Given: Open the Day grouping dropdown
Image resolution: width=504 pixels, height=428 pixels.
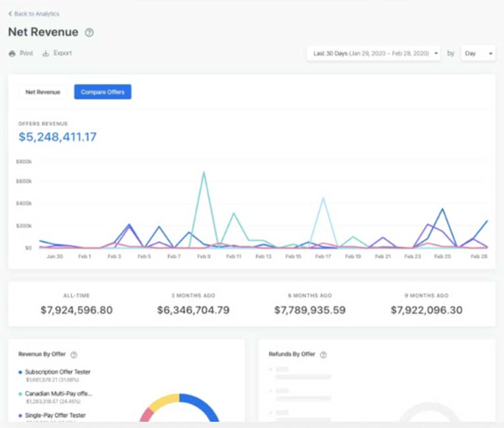Looking at the screenshot, I should click(478, 53).
